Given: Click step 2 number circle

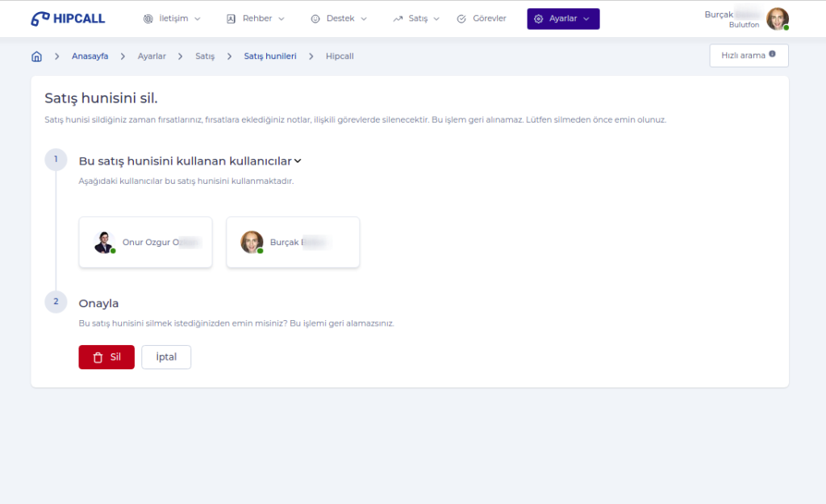Looking at the screenshot, I should 56,302.
